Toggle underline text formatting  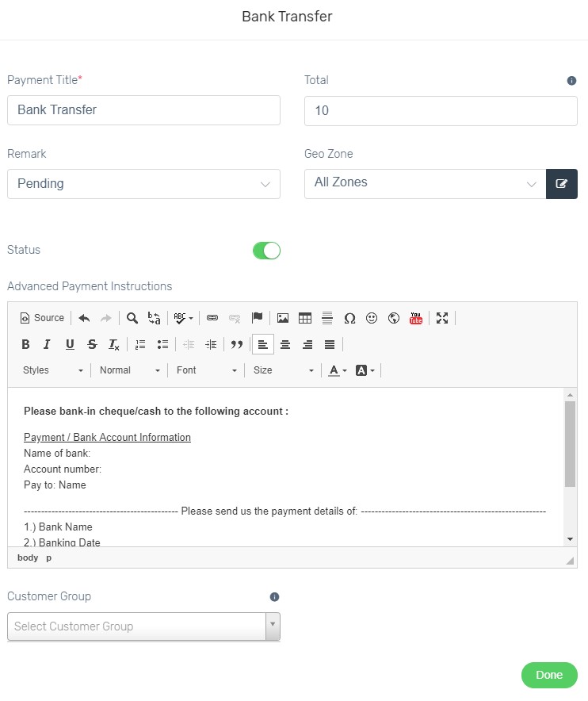[70, 344]
